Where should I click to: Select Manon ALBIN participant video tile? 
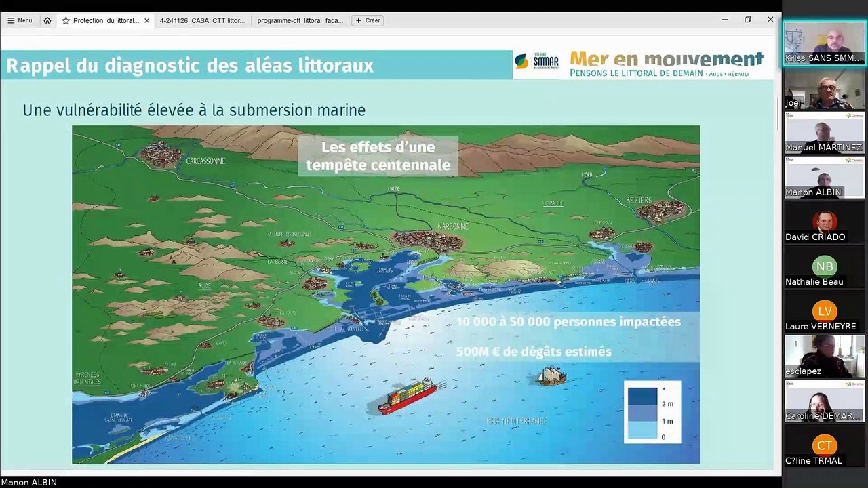(825, 178)
